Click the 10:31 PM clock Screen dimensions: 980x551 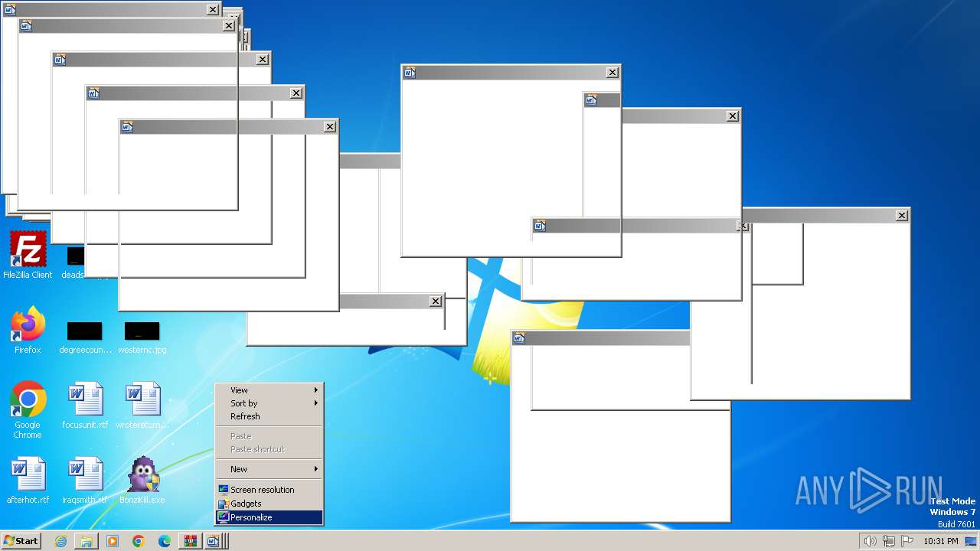[940, 541]
